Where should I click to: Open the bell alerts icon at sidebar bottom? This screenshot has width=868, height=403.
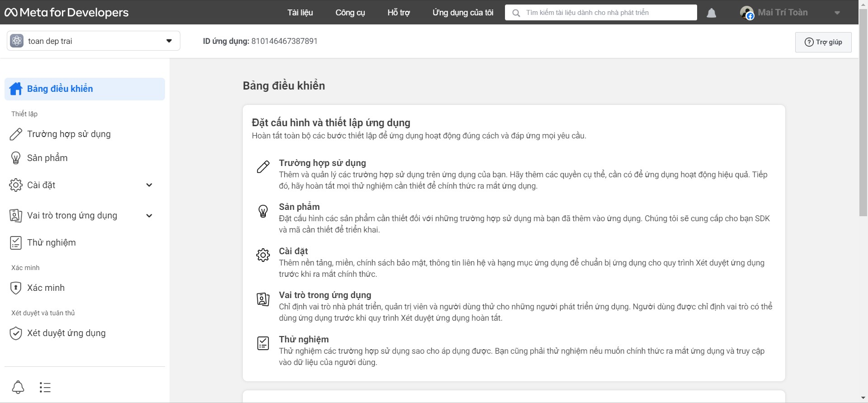18,387
